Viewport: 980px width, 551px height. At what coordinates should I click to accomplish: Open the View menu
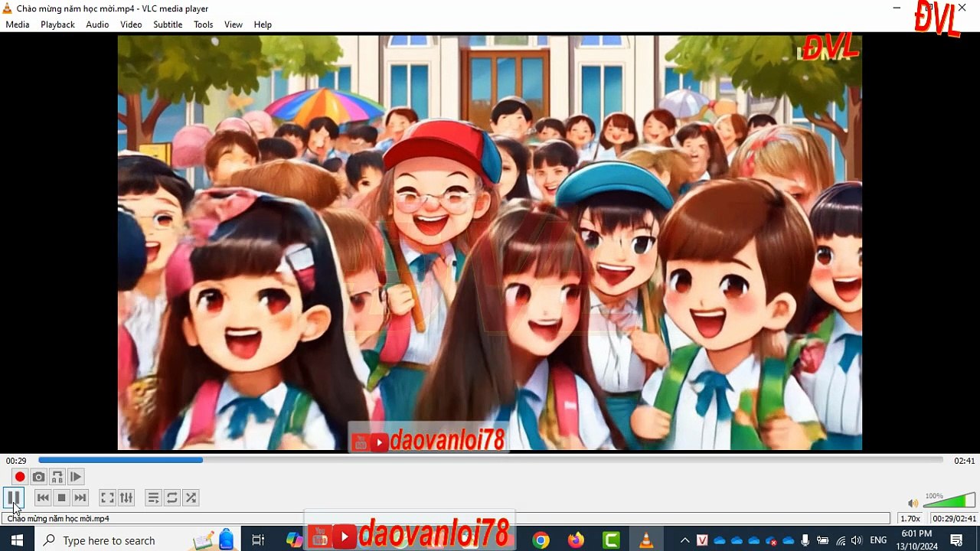click(x=234, y=24)
